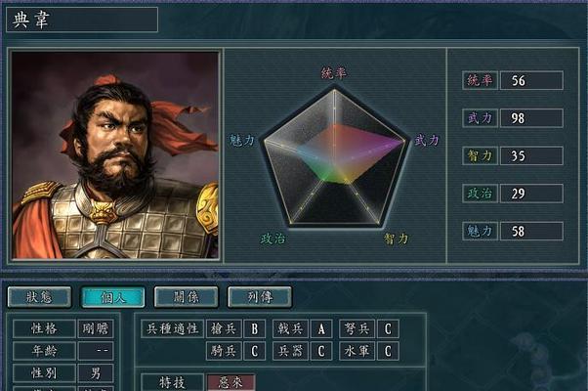The width and height of the screenshot is (588, 391).
Task: Select the 魅力 stat value 58
Action: coord(531,231)
